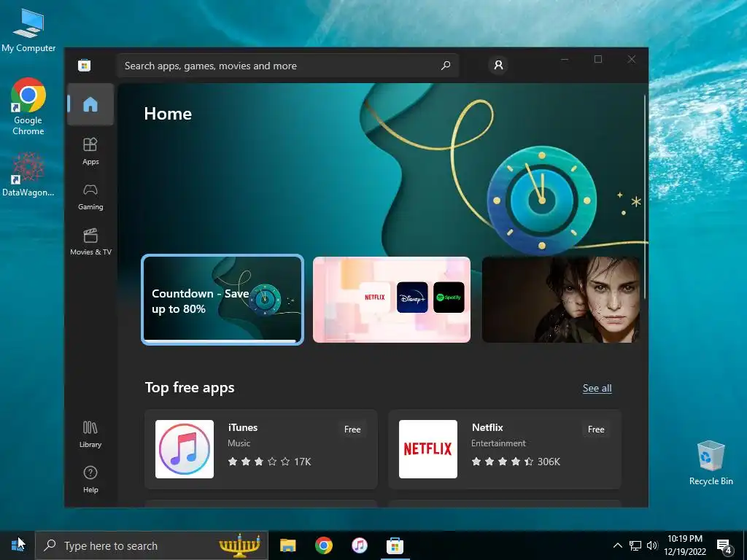Maximize the Microsoft Store window

click(598, 59)
